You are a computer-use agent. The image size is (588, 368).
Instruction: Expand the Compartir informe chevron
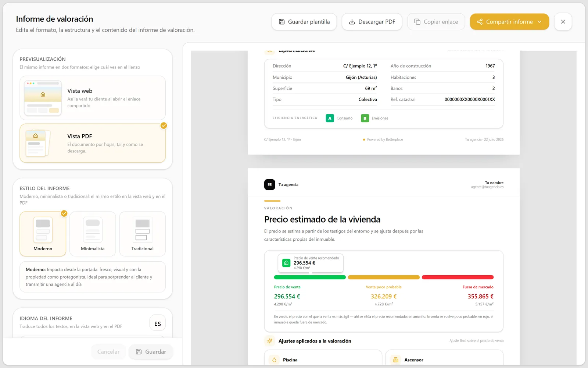point(539,22)
